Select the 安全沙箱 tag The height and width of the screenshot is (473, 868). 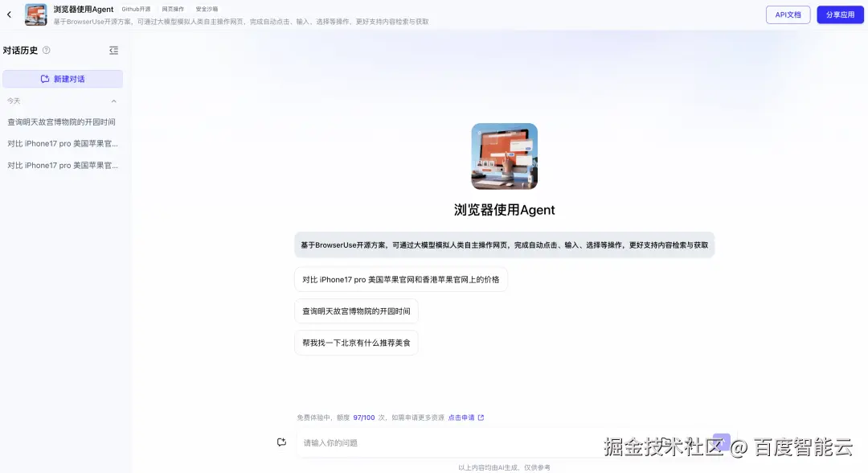207,10
